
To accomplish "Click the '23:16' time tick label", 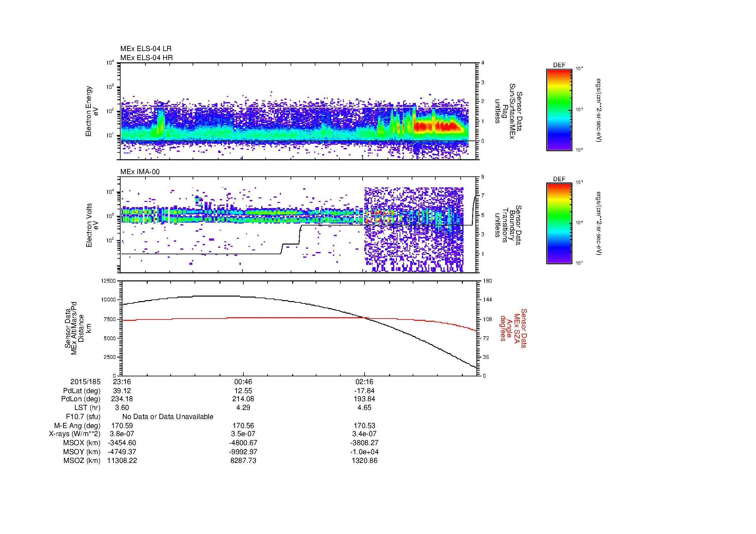I will point(122,382).
